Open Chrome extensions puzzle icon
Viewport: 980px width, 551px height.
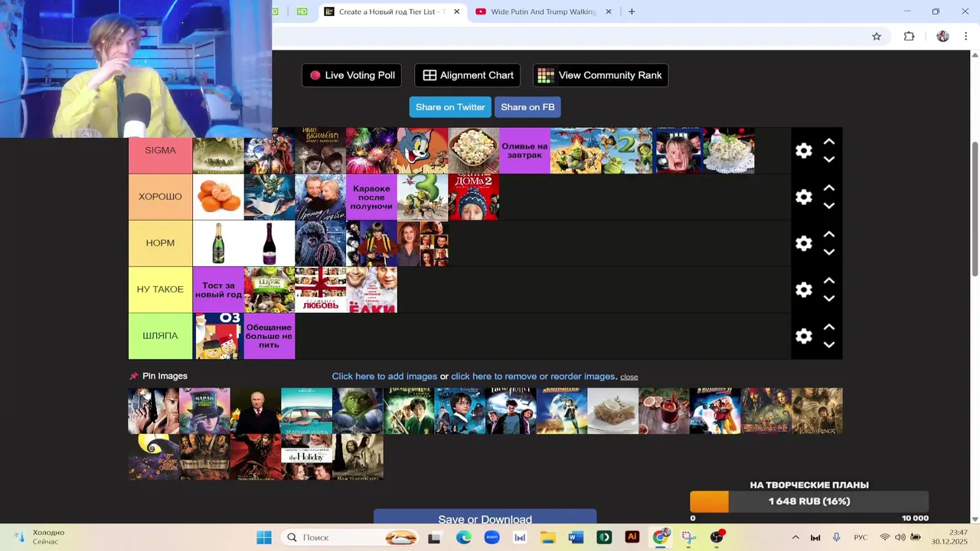tap(909, 36)
